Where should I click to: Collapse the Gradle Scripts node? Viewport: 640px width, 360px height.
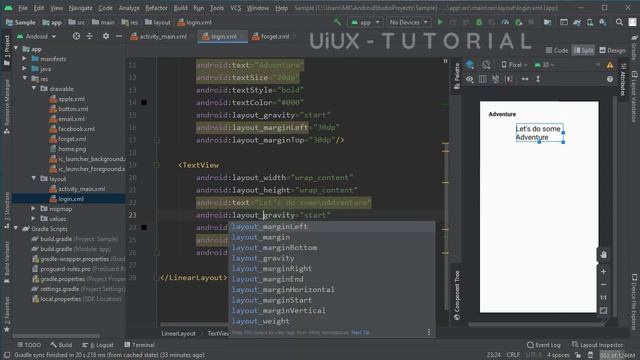point(16,229)
